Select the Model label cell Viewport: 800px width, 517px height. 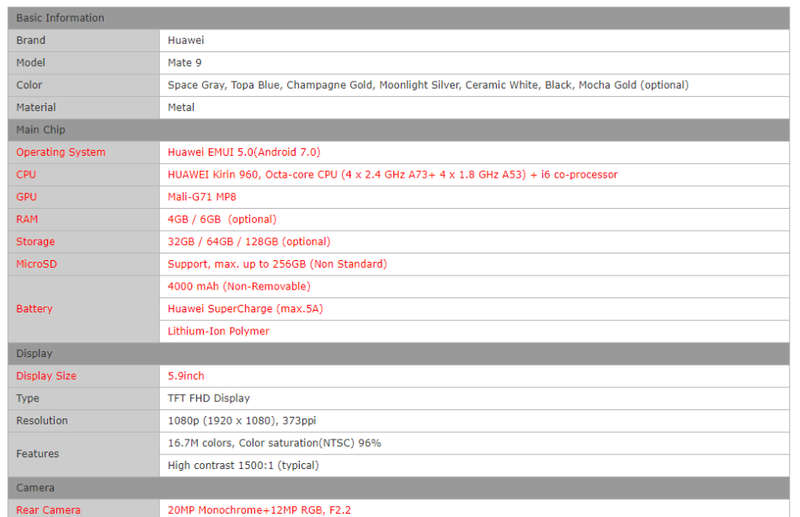click(x=84, y=63)
